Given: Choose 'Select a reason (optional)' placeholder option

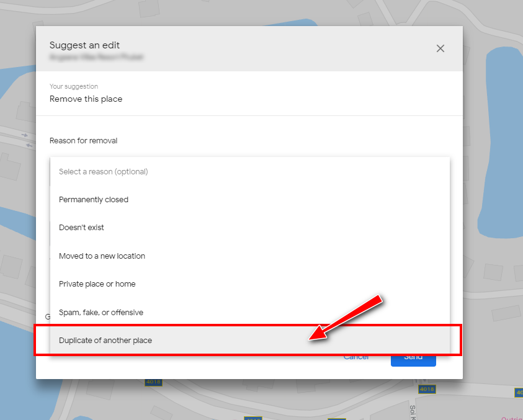Looking at the screenshot, I should 250,171.
